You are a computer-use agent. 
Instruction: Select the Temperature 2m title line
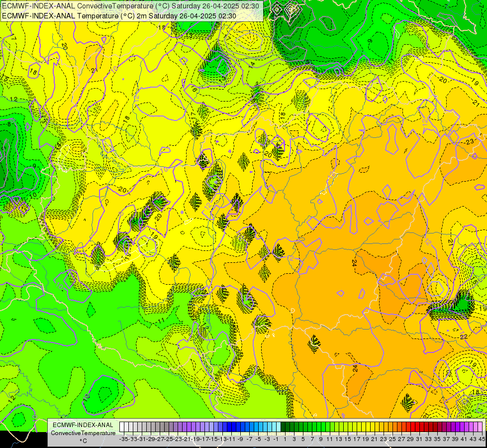click(x=119, y=16)
